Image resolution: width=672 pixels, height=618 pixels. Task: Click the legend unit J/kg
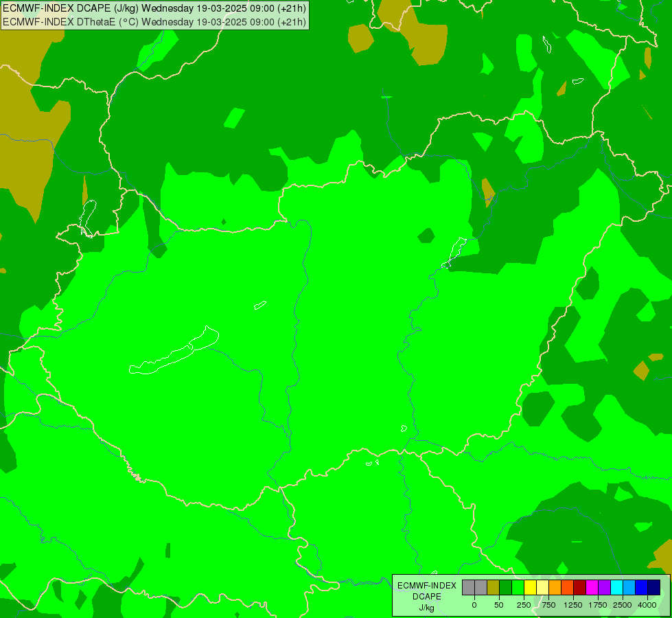[x=427, y=608]
